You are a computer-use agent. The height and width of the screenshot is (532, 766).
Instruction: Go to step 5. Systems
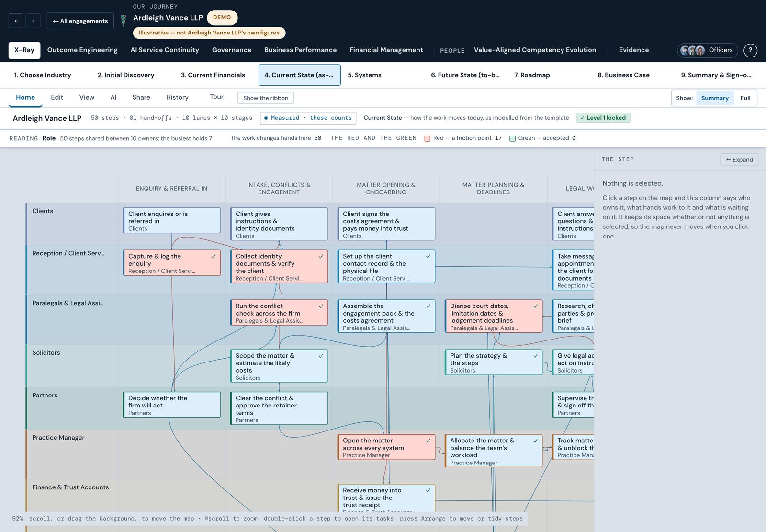364,75
